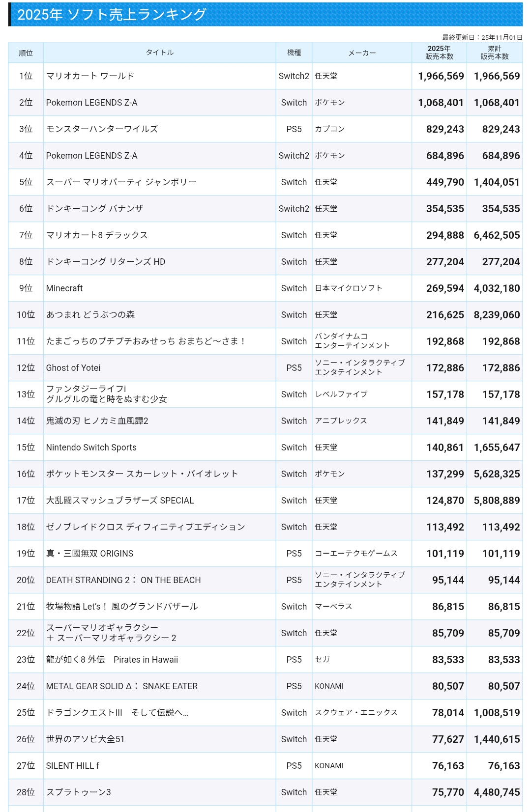Open the モンスターハンターワイルズ entry

click(102, 129)
